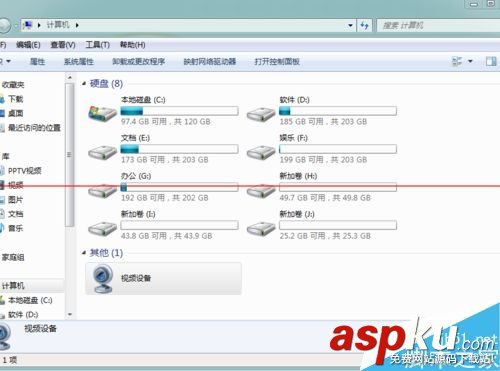Open the 查看(V) menu
500x371 pixels.
[x=63, y=45]
